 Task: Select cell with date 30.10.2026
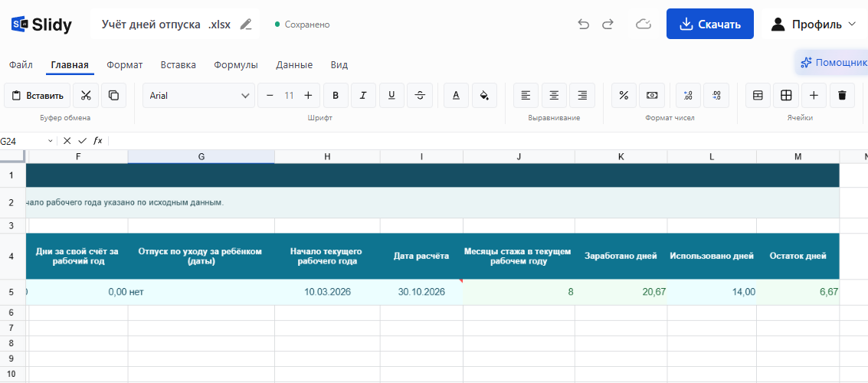pyautogui.click(x=421, y=293)
